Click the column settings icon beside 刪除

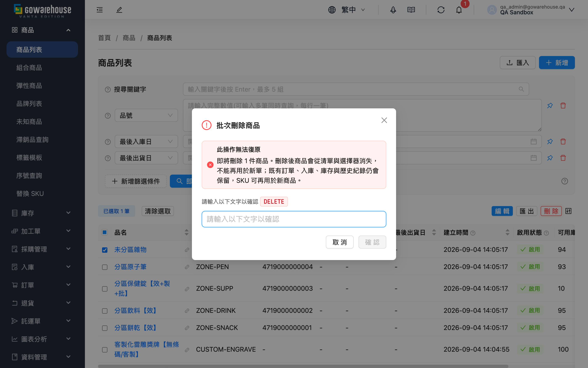point(568,211)
